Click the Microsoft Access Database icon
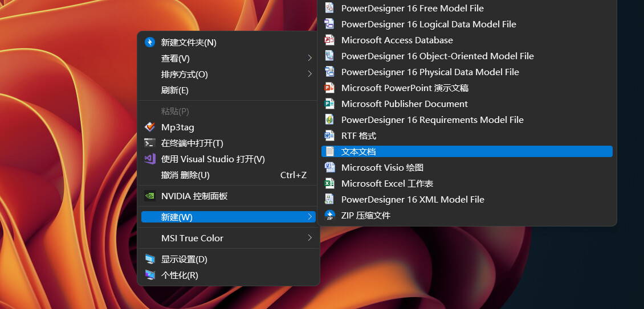The height and width of the screenshot is (309, 644). tap(329, 40)
